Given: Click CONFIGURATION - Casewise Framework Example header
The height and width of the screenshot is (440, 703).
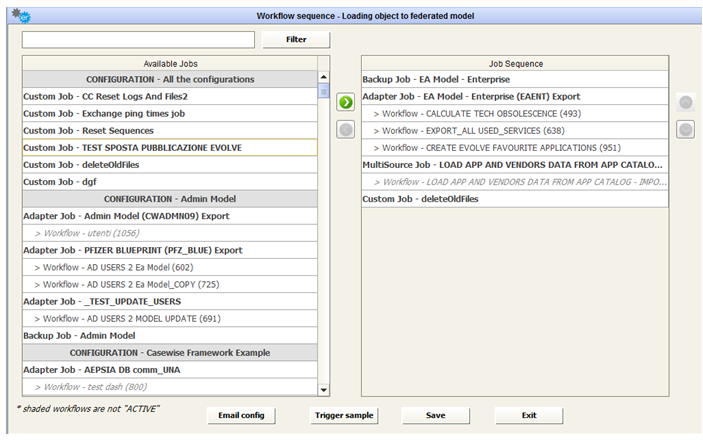Looking at the screenshot, I should tap(170, 353).
